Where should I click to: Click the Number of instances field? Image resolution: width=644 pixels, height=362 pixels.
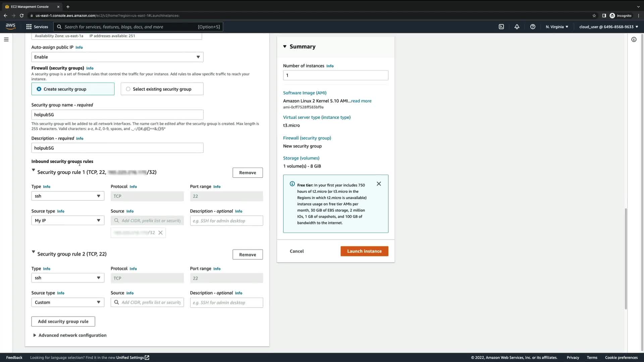(x=335, y=75)
